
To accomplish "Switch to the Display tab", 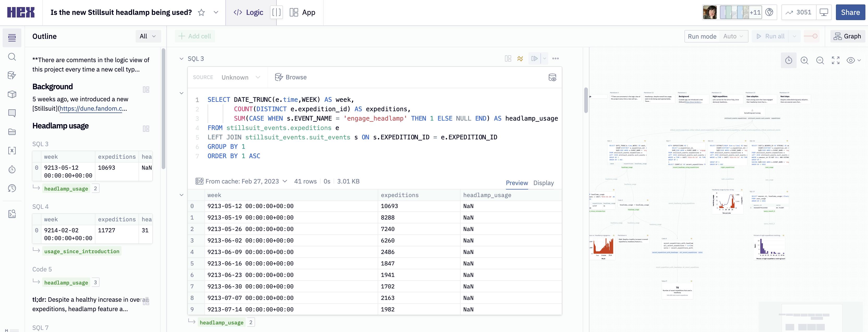I will point(543,183).
